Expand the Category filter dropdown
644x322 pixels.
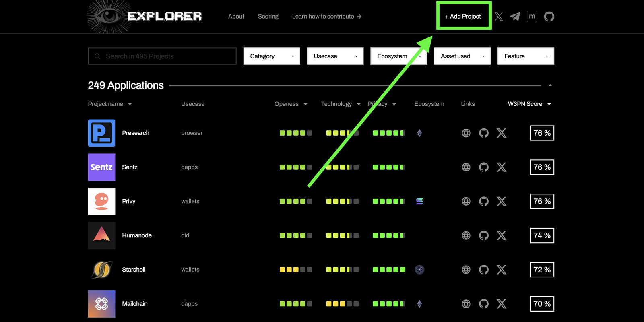[272, 56]
